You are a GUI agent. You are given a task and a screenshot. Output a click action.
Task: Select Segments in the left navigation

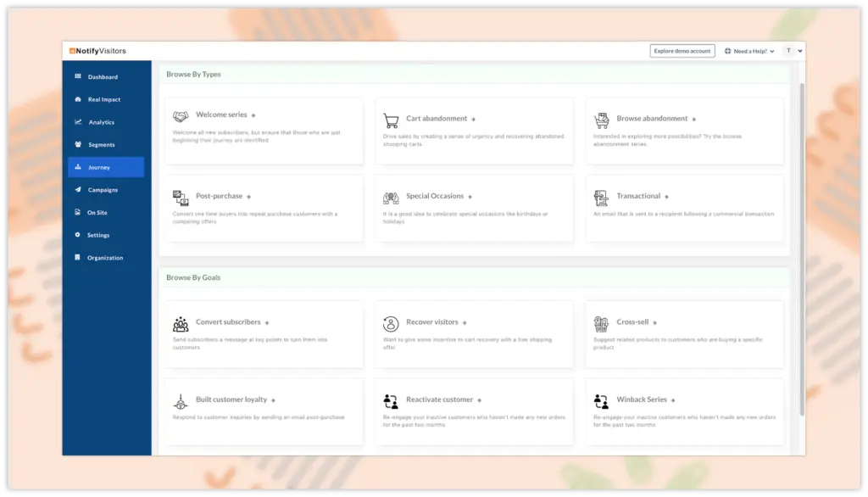101,145
